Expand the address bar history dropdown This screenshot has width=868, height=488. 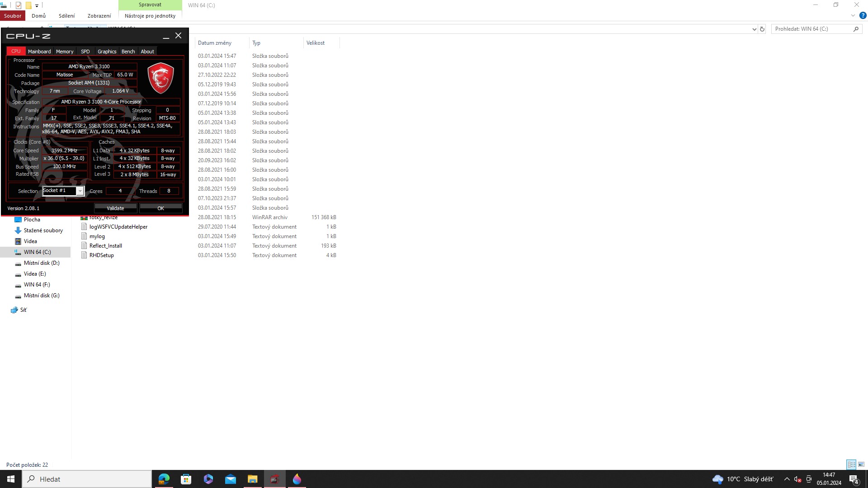pyautogui.click(x=754, y=29)
